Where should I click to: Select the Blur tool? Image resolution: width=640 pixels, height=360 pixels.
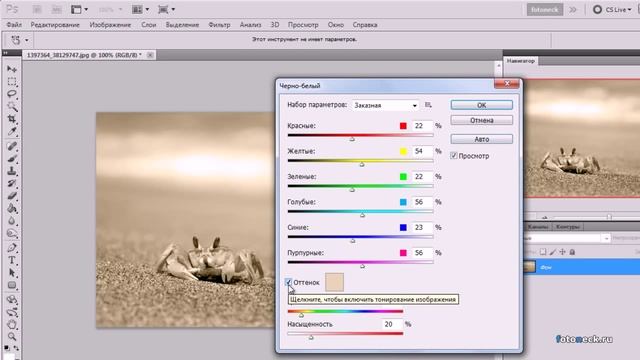pyautogui.click(x=12, y=221)
